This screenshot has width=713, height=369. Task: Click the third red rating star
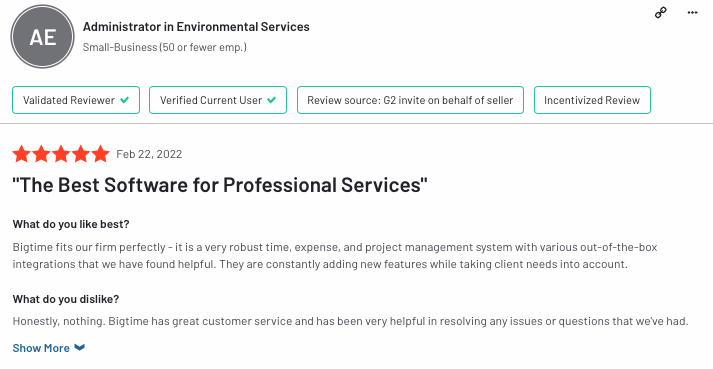pos(61,154)
